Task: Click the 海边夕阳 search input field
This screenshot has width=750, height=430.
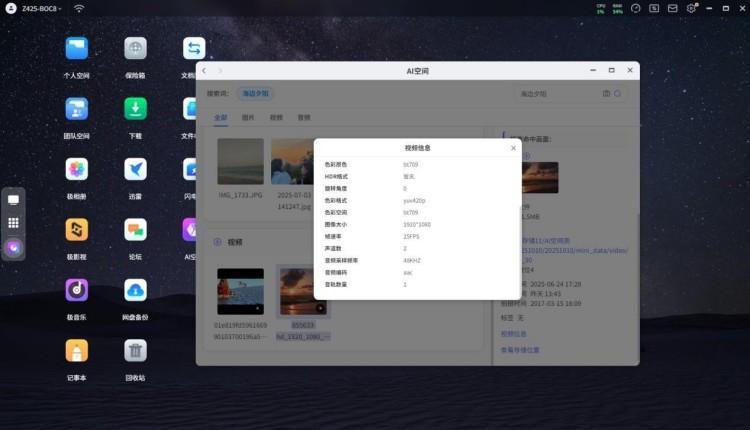Action: click(x=555, y=93)
